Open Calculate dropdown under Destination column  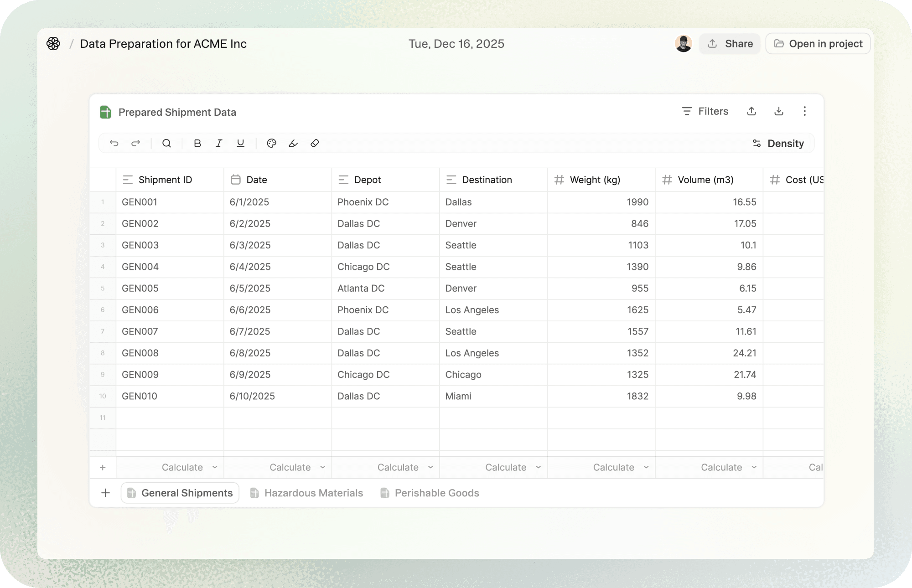click(513, 467)
